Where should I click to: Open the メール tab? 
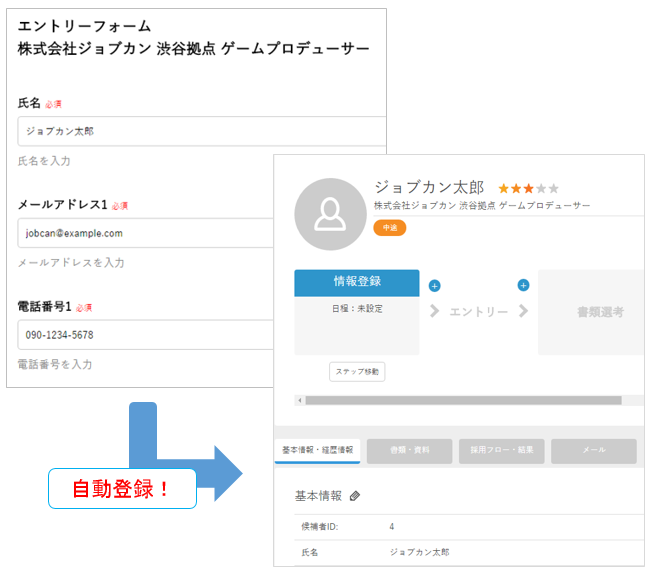point(593,451)
